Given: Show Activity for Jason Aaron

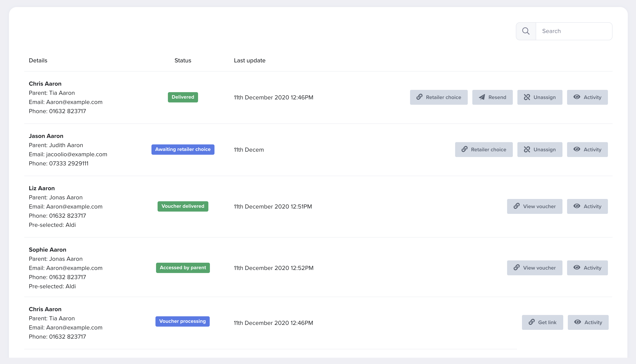Looking at the screenshot, I should pos(587,150).
